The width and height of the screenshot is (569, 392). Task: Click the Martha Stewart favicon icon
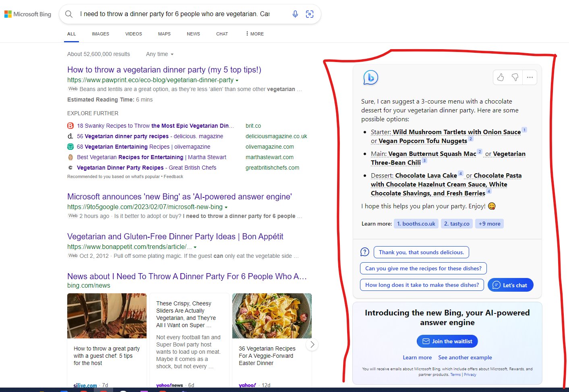pyautogui.click(x=70, y=157)
